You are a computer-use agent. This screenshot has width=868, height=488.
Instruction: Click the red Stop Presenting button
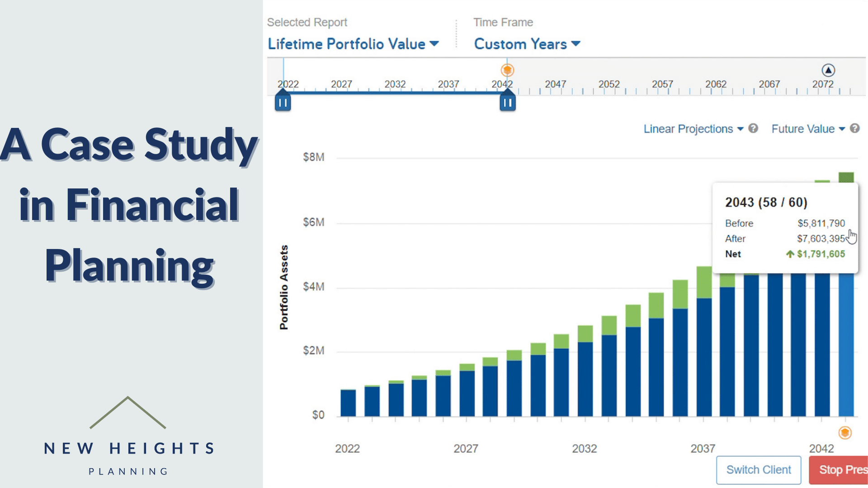[839, 470]
